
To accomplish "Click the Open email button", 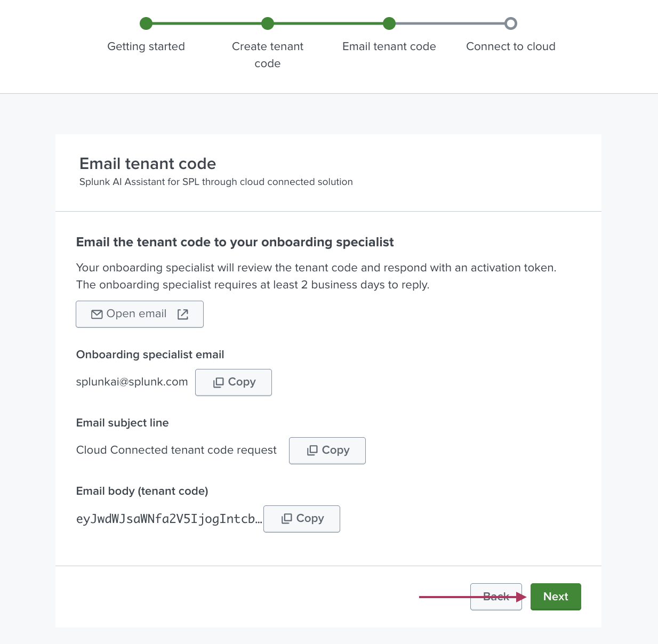I will 140,314.
